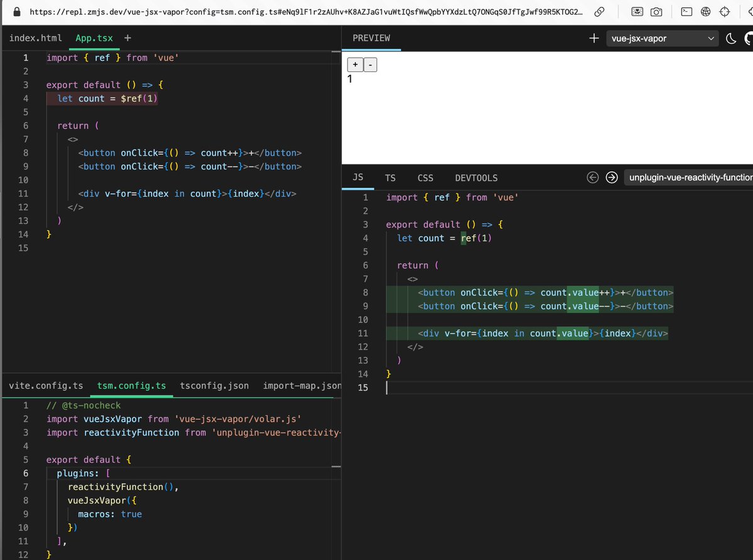Click the plus icon beside vue-jsx-vapor dropdown
This screenshot has height=560, width=753.
(594, 38)
